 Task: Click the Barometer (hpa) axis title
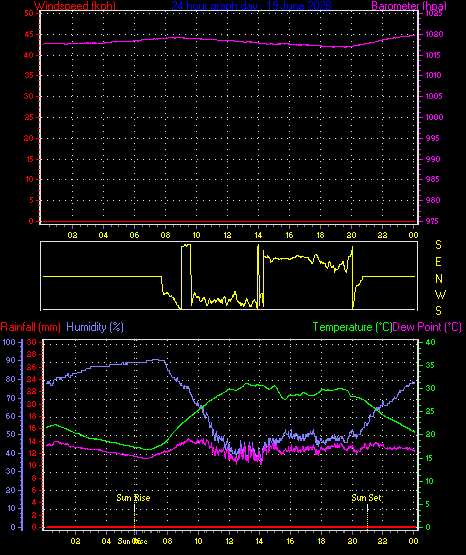click(409, 6)
